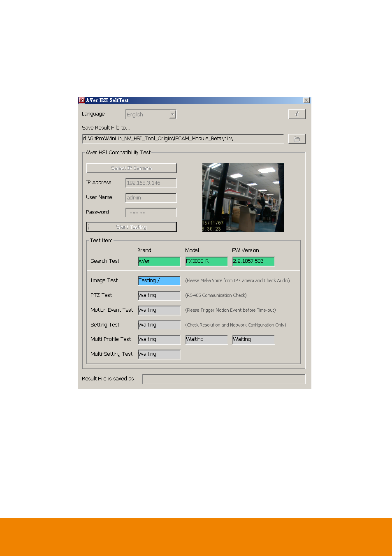This screenshot has width=392, height=556.
Task: Click the Select IP Camera button
Action: [x=131, y=168]
